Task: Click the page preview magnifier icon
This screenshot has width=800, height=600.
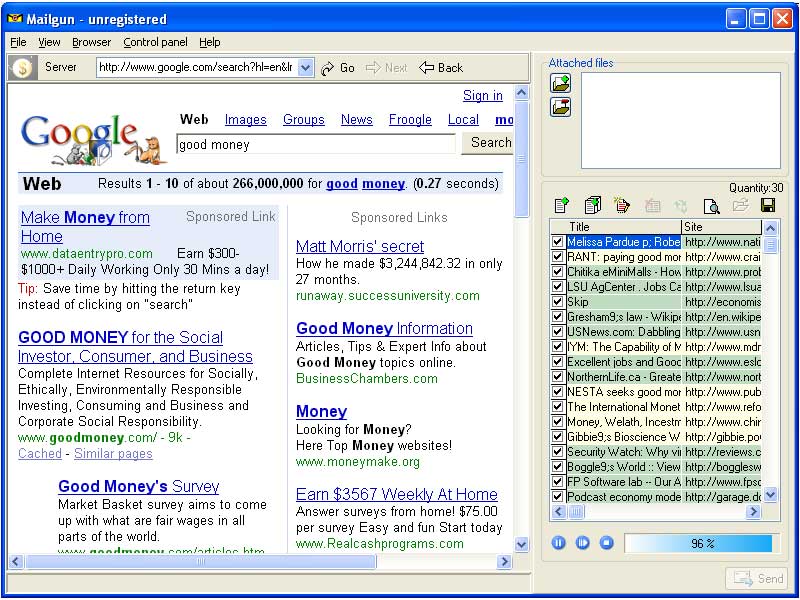Action: [711, 205]
